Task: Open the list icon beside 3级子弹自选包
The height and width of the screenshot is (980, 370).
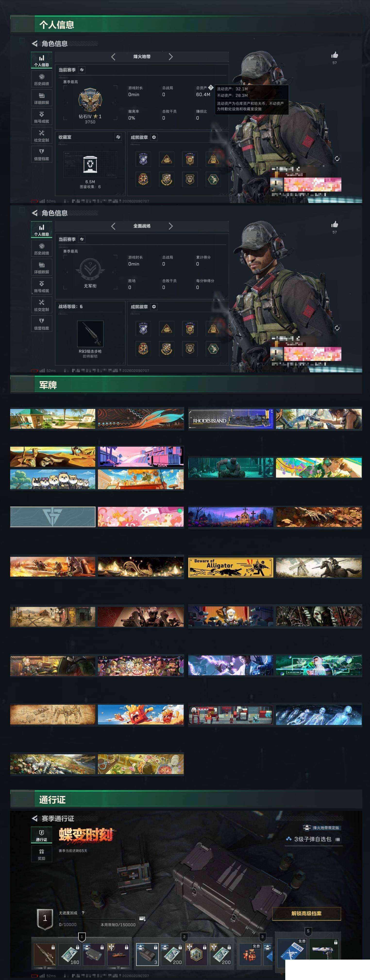Action: pos(338,839)
